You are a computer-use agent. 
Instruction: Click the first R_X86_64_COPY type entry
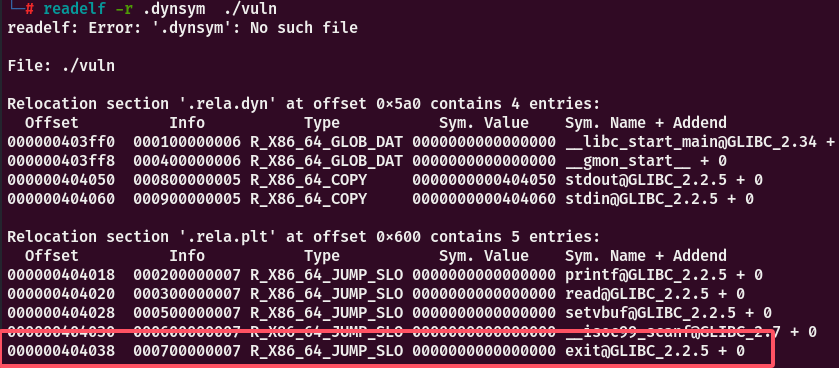(308, 180)
